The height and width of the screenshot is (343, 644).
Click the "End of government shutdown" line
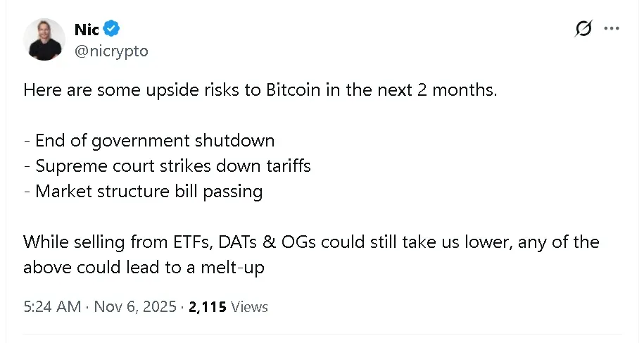(149, 140)
